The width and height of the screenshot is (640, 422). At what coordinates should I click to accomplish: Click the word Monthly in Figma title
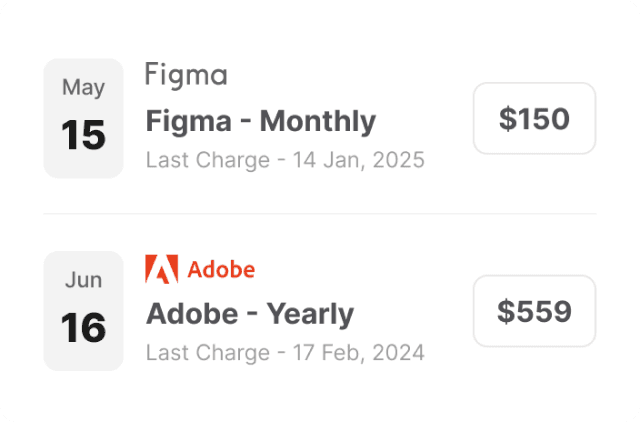click(x=317, y=121)
